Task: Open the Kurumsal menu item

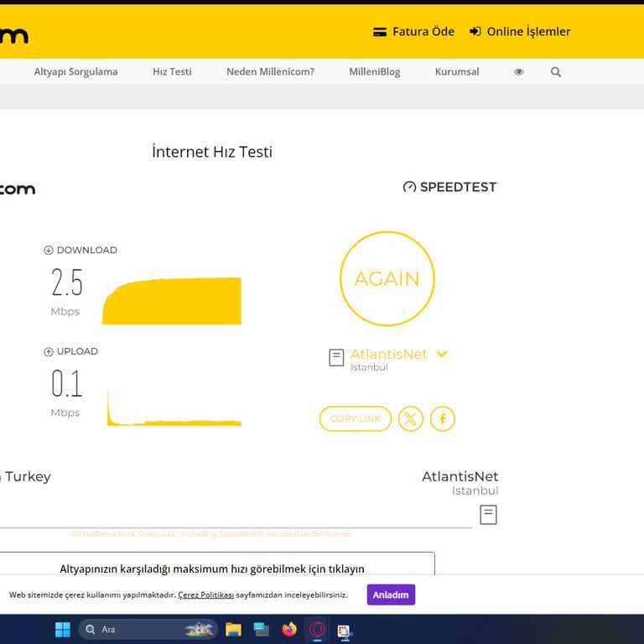Action: point(457,71)
